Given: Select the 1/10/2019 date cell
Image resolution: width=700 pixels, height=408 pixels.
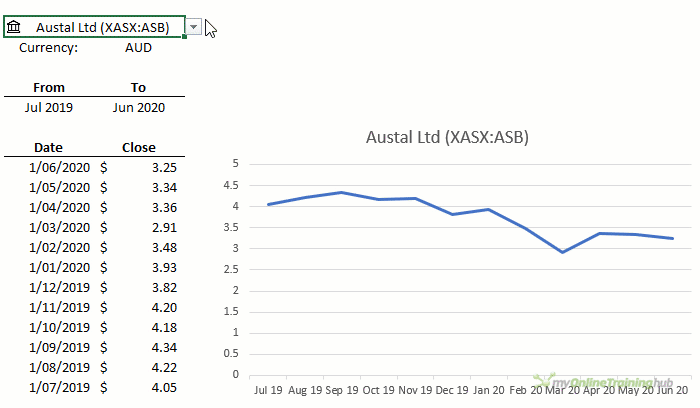Looking at the screenshot, I should click(59, 328).
